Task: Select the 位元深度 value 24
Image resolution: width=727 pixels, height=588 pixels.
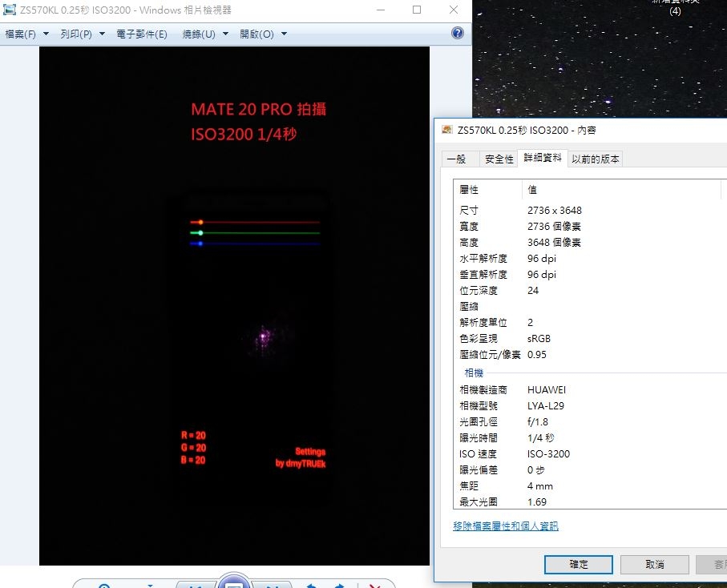Action: pos(533,291)
